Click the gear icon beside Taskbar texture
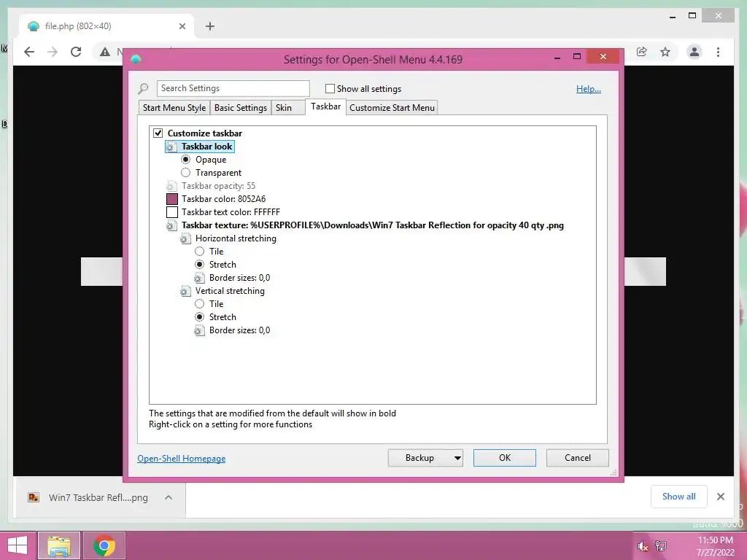Screen dimensions: 747x560 [x=171, y=226]
